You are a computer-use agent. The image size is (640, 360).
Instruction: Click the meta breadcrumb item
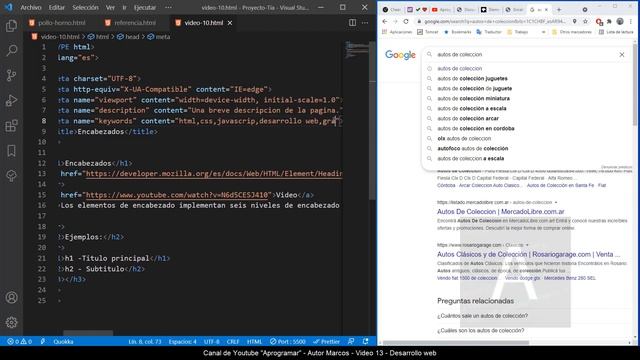click(159, 37)
